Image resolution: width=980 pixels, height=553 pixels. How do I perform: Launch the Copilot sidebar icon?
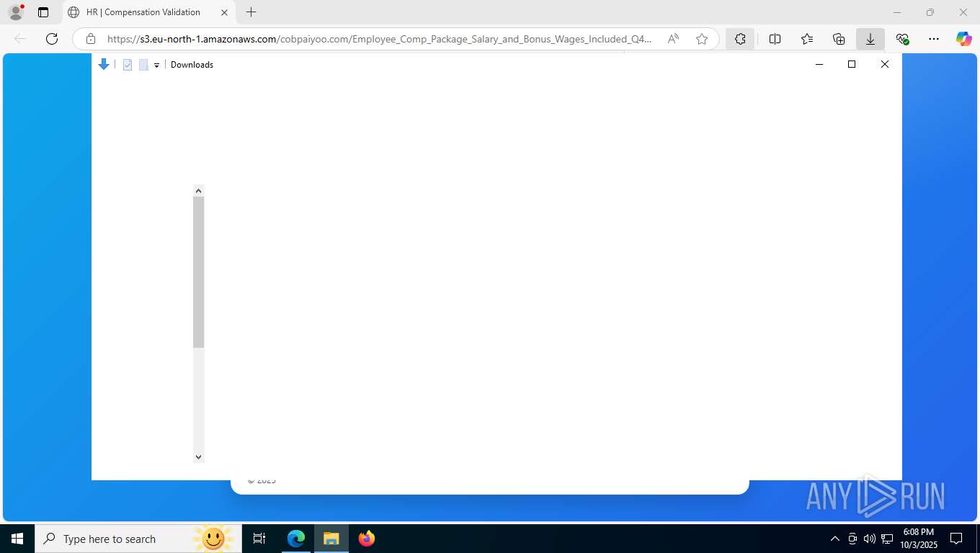[964, 39]
